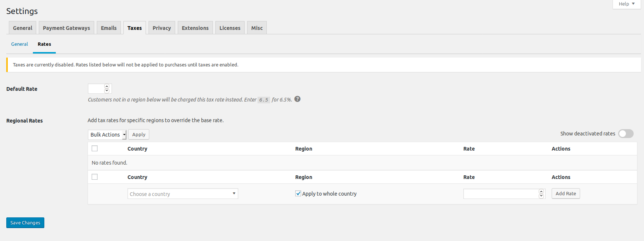Check the select-all box in table header
Image resolution: width=644 pixels, height=241 pixels.
pyautogui.click(x=95, y=148)
